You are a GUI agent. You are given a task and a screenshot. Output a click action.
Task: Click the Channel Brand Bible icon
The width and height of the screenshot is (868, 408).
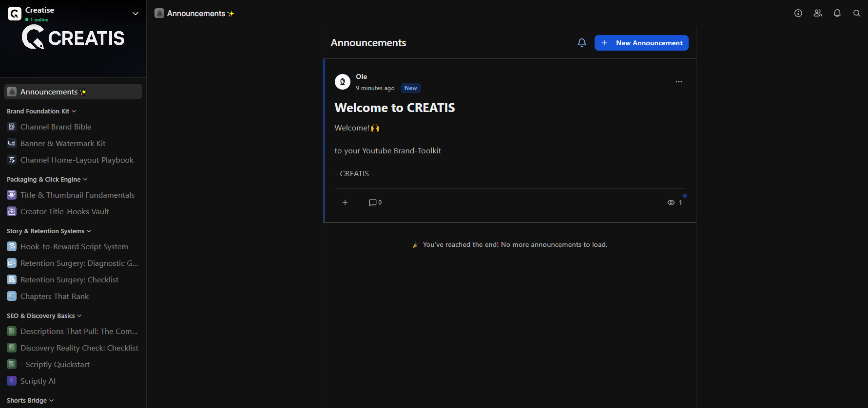[x=12, y=127]
